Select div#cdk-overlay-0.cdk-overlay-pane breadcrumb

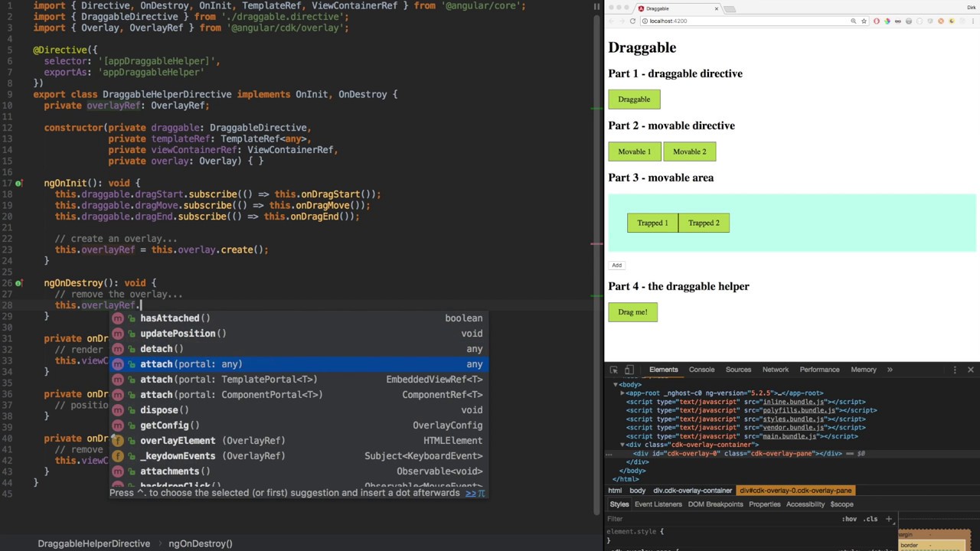[795, 491]
